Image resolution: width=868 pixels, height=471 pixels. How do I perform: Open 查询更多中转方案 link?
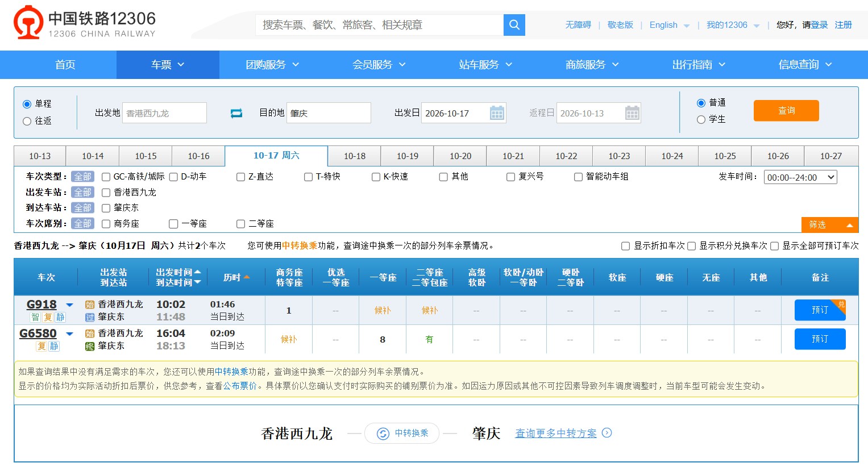pos(556,434)
